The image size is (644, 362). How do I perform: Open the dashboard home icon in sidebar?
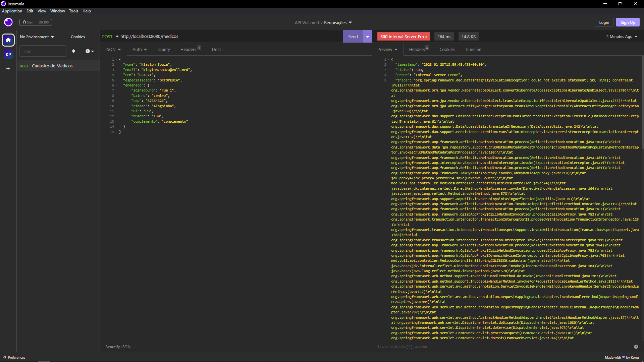pos(8,40)
